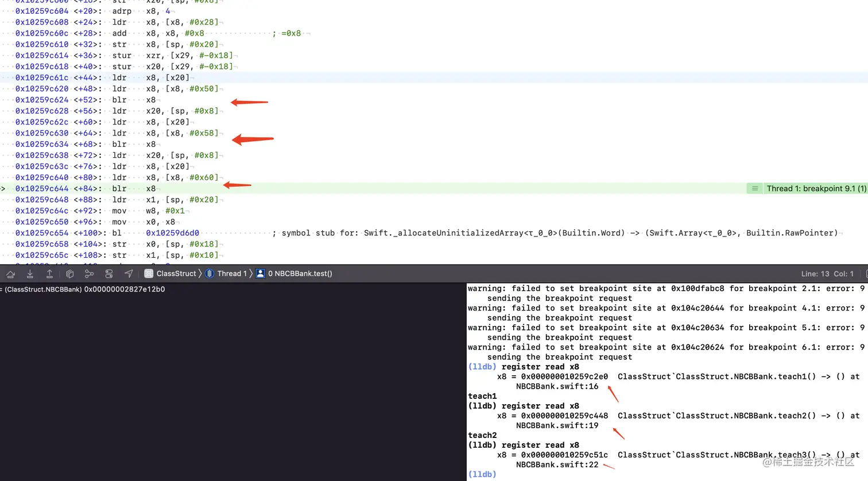Click the Simulate Location arrow icon

[x=129, y=274]
